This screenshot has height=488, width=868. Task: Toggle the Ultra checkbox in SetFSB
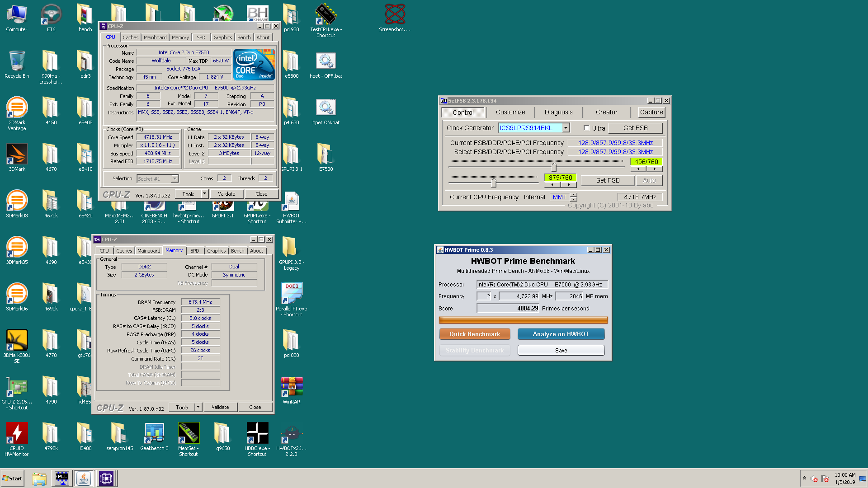(x=586, y=128)
